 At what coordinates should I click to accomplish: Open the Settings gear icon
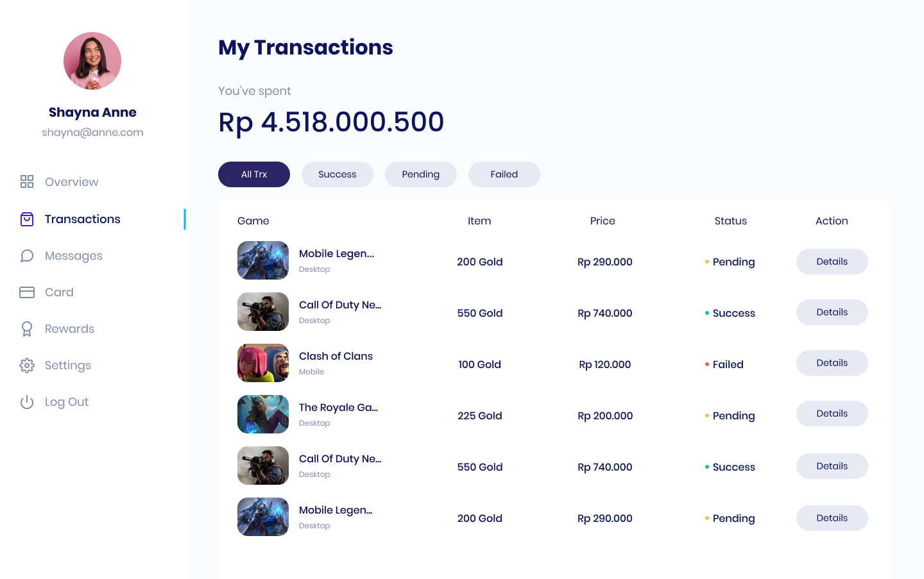27,365
